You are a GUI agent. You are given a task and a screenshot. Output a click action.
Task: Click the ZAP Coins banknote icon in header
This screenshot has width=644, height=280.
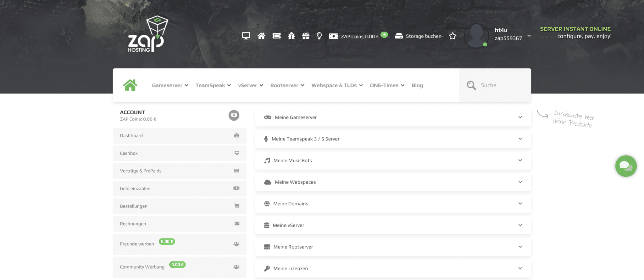click(x=333, y=36)
